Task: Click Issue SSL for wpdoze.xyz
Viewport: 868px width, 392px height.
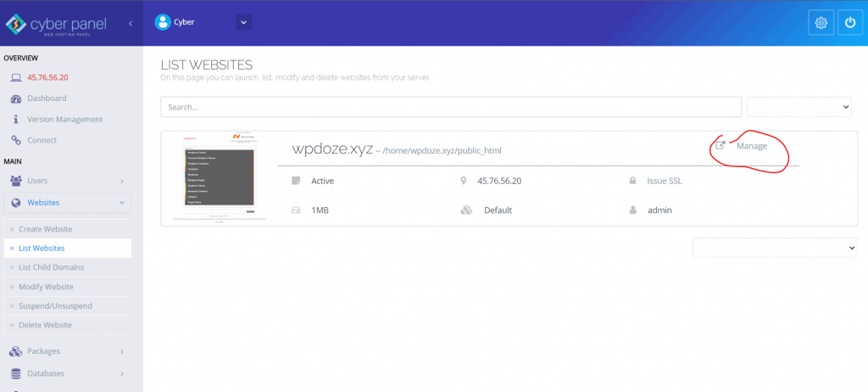Action: pyautogui.click(x=665, y=181)
